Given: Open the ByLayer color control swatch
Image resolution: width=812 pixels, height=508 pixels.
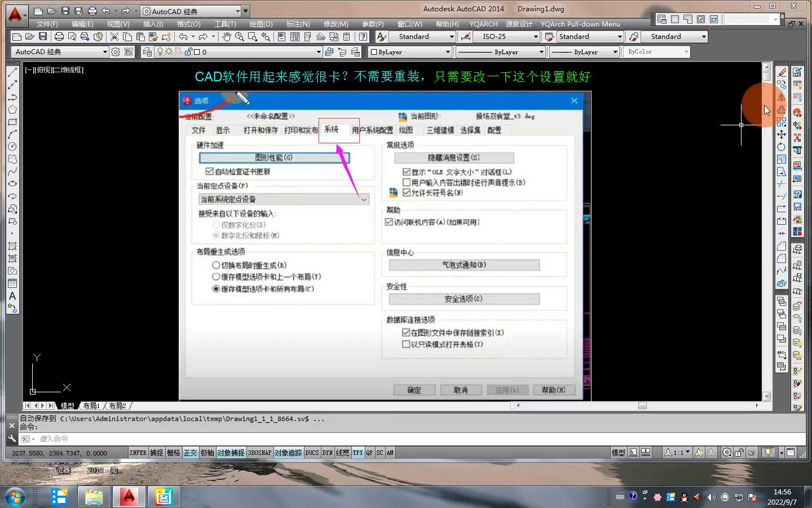Looking at the screenshot, I should pos(410,52).
